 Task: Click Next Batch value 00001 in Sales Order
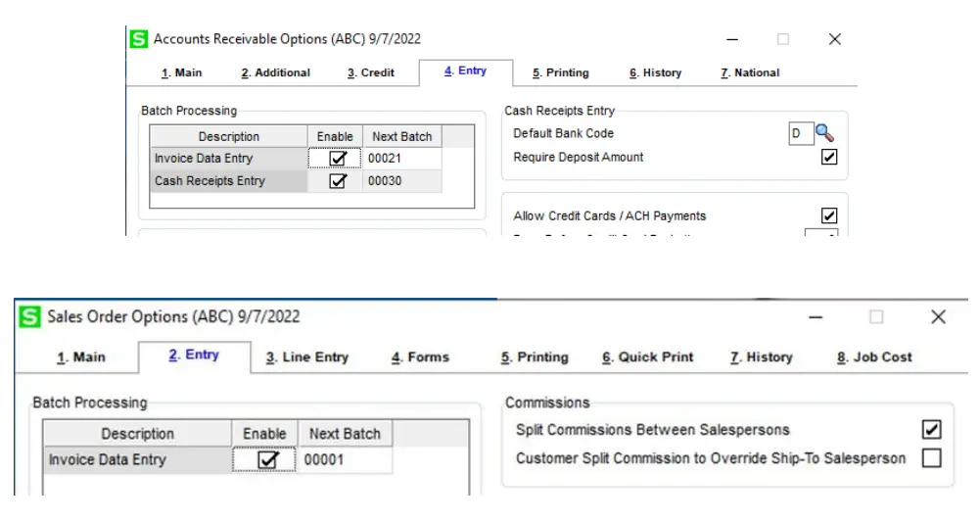click(345, 459)
